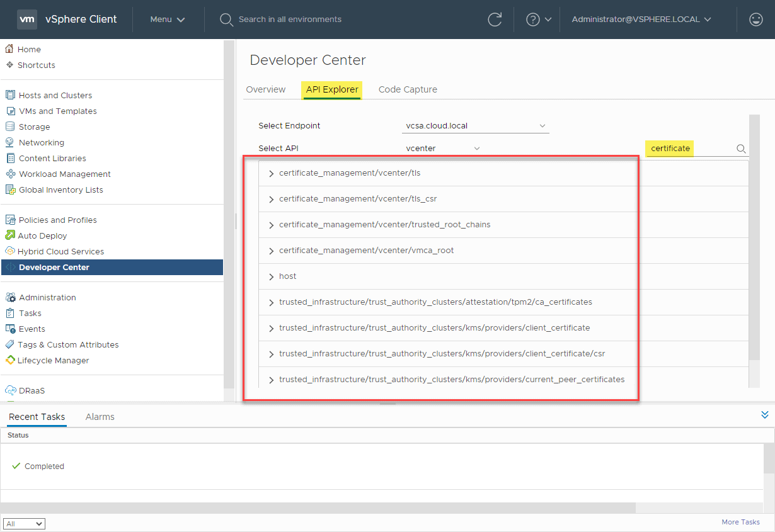Switch to the Code Capture tab
775x532 pixels.
click(x=408, y=89)
